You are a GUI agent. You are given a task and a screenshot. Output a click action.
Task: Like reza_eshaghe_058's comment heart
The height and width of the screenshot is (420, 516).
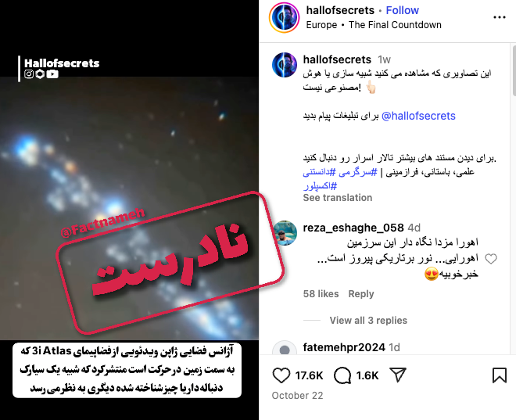pyautogui.click(x=491, y=259)
